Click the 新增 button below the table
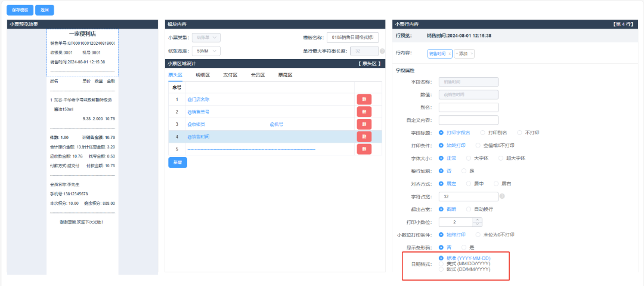This screenshot has width=644, height=286. [178, 162]
